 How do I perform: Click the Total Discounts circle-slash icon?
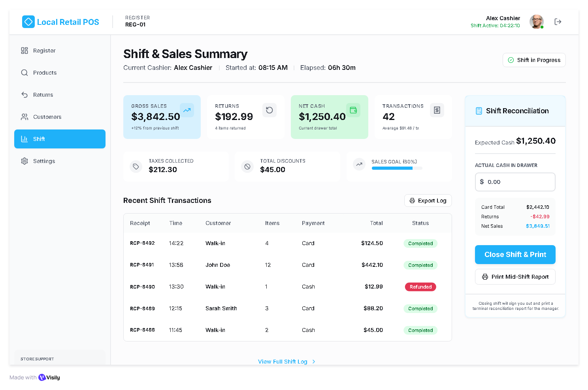coord(247,167)
